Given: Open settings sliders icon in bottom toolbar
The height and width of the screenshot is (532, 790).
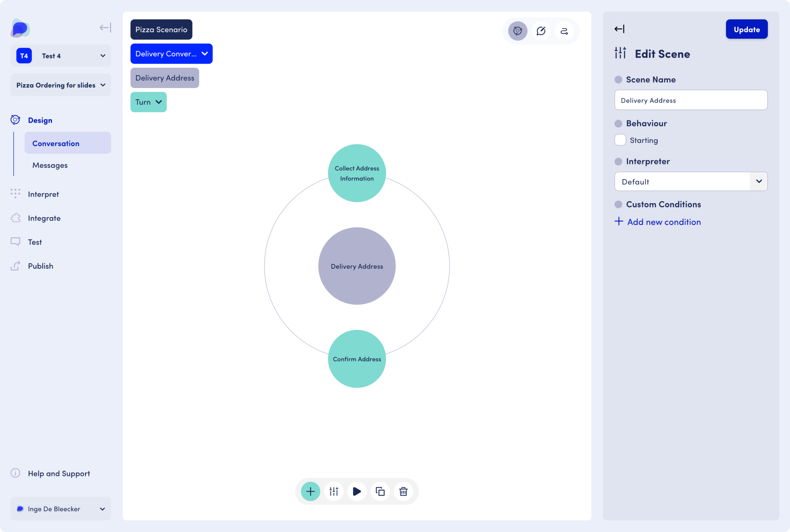Looking at the screenshot, I should pos(334,491).
